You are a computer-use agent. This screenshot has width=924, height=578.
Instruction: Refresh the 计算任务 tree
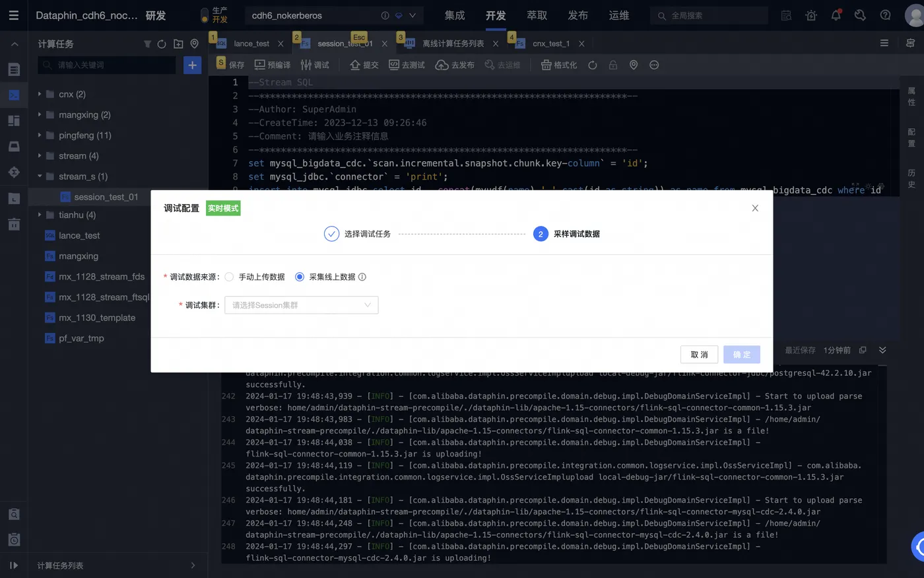click(162, 44)
